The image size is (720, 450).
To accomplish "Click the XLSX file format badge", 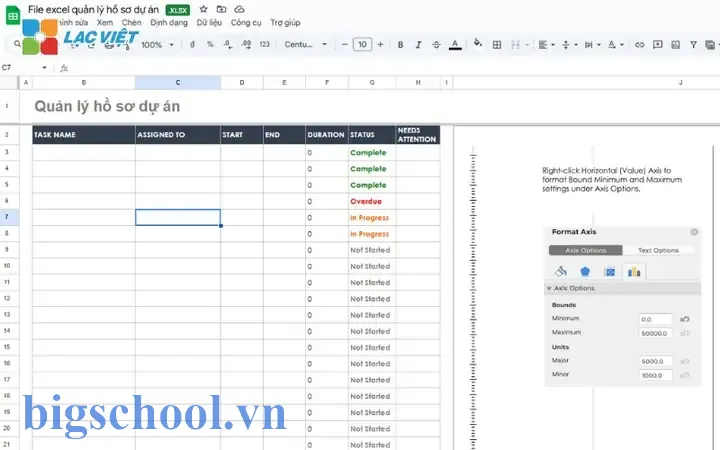I will [178, 10].
